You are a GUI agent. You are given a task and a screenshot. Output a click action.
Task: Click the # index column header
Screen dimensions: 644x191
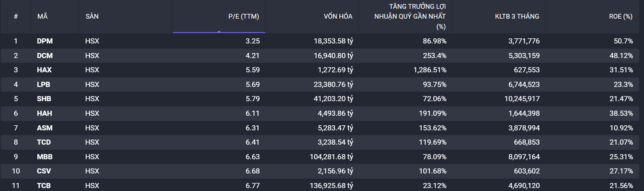(16, 16)
